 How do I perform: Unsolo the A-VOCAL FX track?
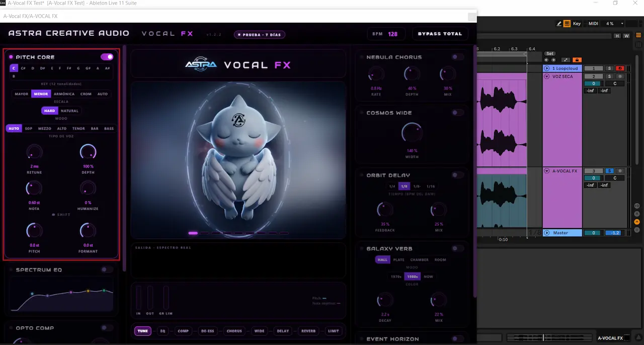609,171
